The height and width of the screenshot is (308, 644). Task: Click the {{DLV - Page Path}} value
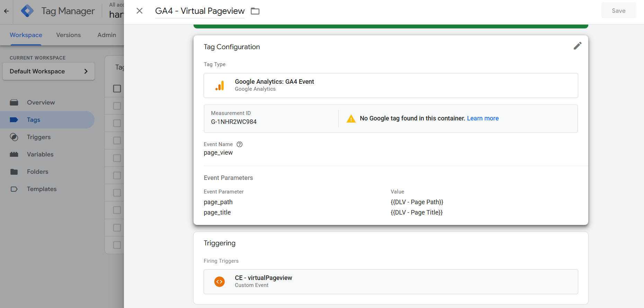coord(417,202)
